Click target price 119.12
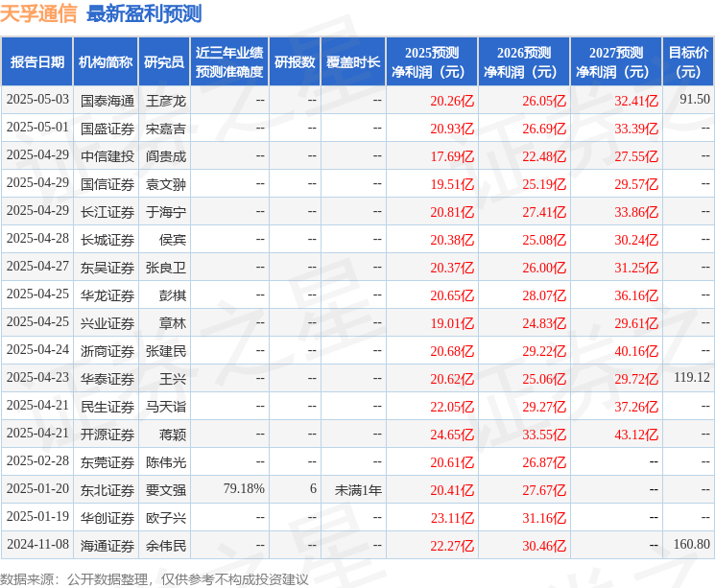Viewport: 715px width, 588px height. (692, 377)
